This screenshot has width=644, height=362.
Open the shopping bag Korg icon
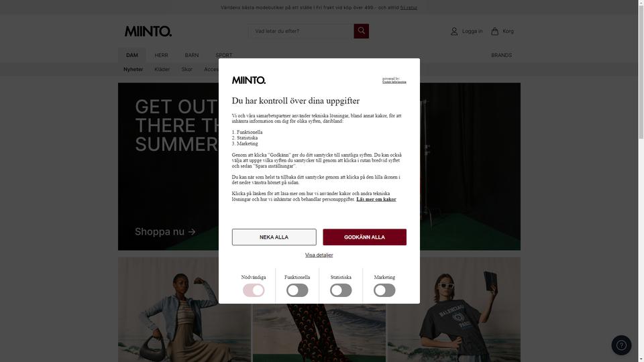point(495,32)
